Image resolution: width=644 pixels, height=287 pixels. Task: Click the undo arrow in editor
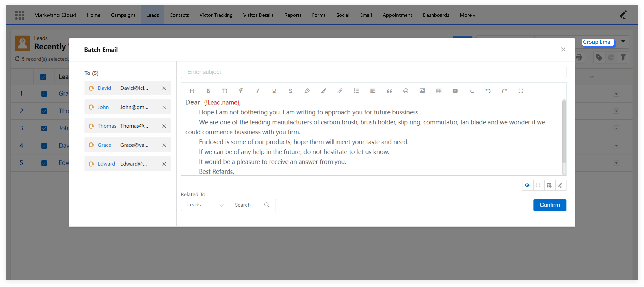(x=488, y=91)
